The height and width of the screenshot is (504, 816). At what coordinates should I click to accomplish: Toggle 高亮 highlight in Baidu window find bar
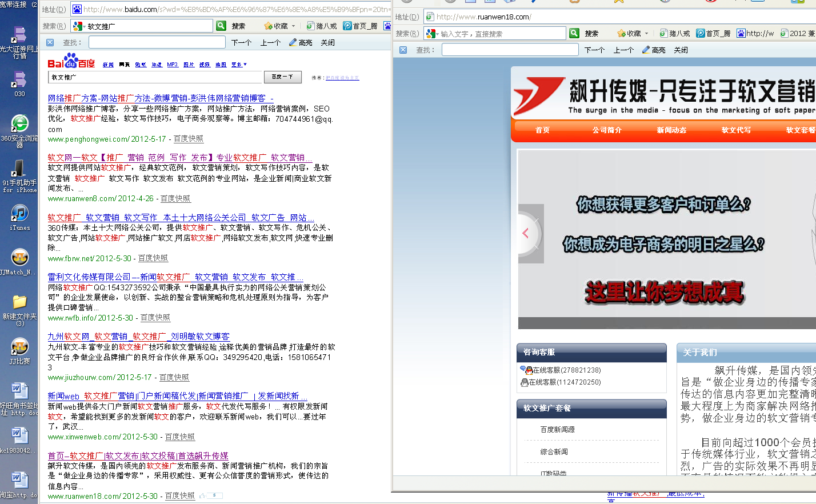pyautogui.click(x=301, y=42)
